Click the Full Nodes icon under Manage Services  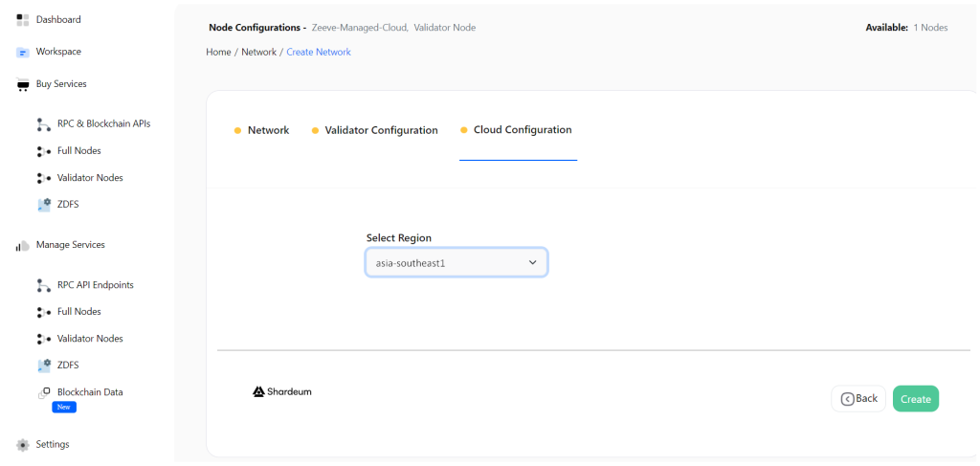pos(44,312)
